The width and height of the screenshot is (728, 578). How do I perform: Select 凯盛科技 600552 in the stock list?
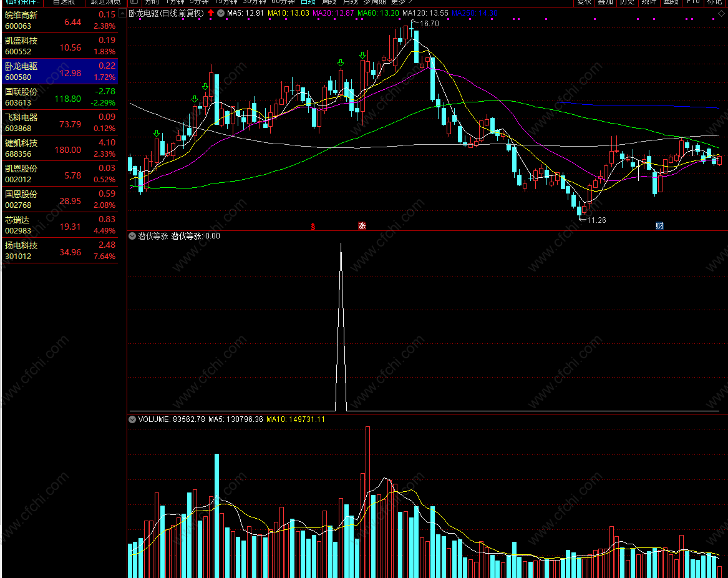point(60,46)
